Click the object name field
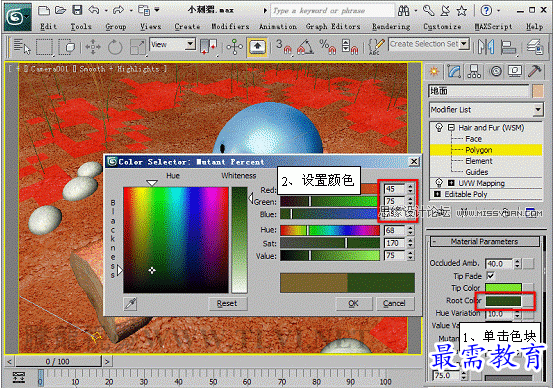The width and height of the screenshot is (553, 388). point(479,91)
